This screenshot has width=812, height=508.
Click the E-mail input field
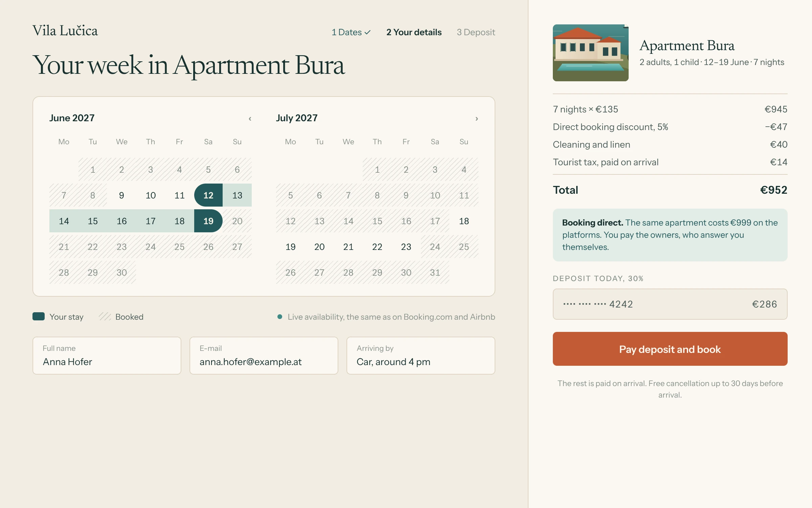(264, 356)
